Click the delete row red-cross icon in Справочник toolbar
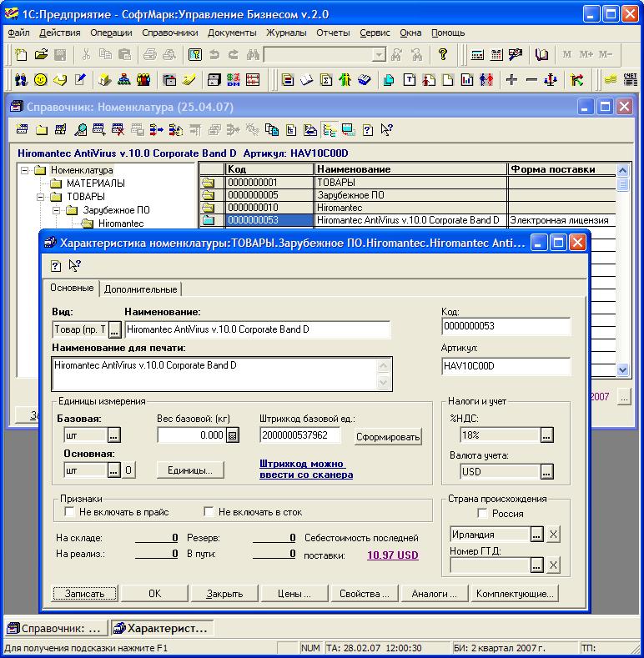This screenshot has width=644, height=658. [x=118, y=129]
